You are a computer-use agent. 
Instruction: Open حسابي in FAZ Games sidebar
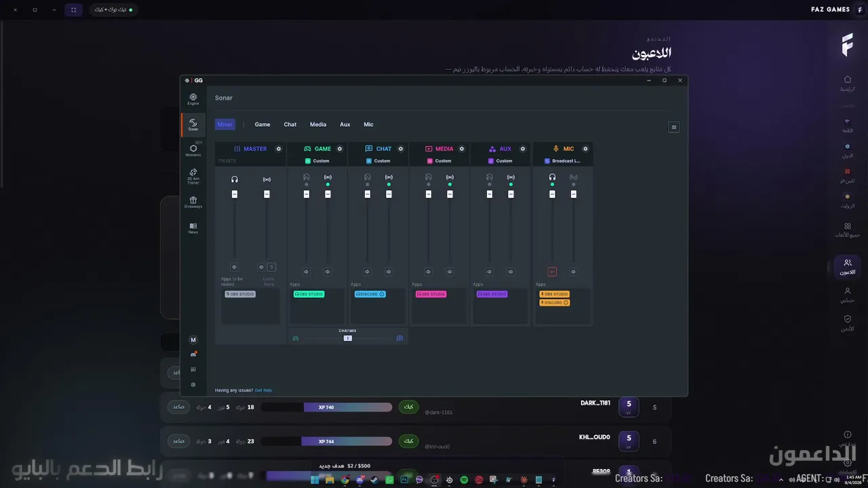point(848,295)
